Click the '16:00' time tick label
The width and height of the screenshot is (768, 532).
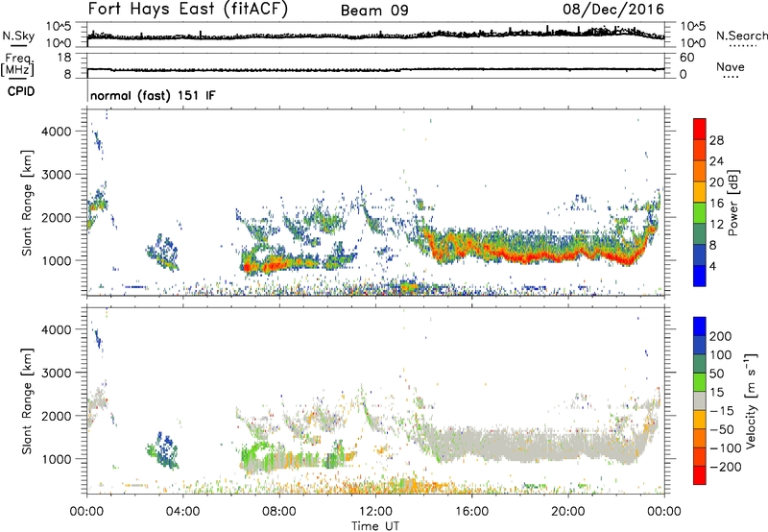[x=471, y=512]
